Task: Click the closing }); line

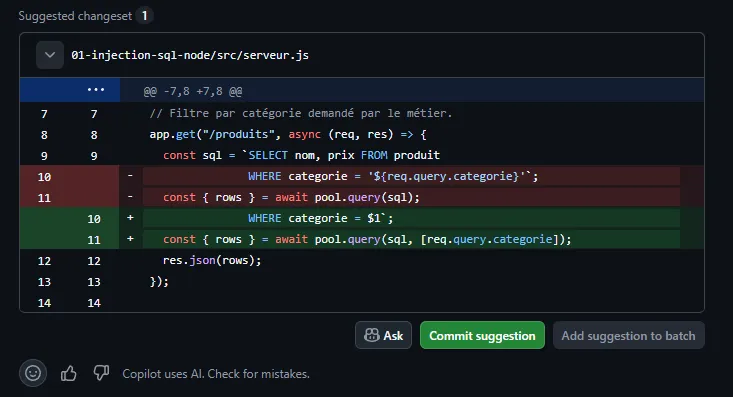Action: click(x=159, y=282)
